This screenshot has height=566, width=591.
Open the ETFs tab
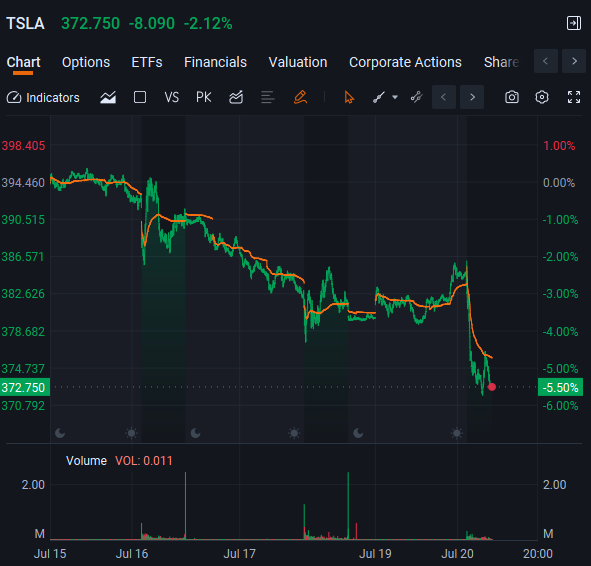pos(147,62)
